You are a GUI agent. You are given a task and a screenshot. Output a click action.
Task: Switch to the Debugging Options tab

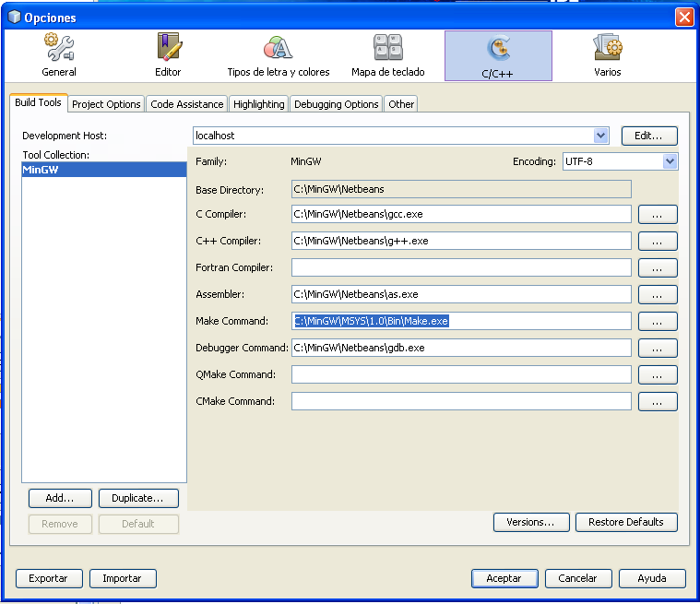[336, 104]
